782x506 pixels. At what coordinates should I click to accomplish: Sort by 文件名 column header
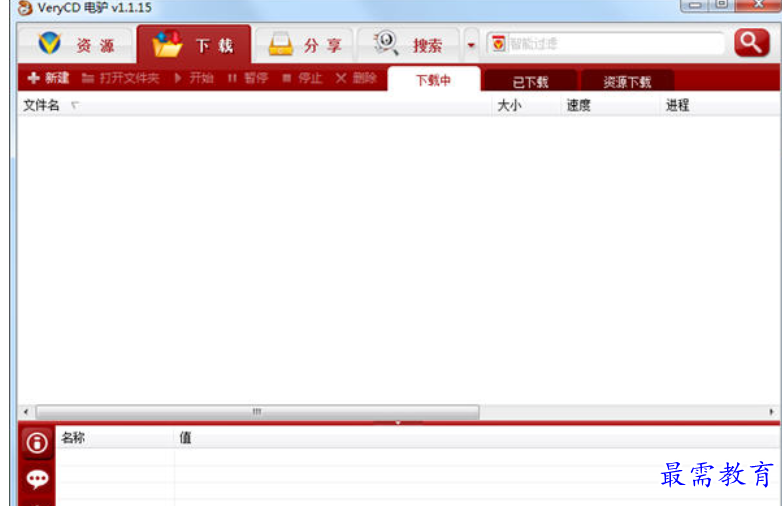(254, 105)
